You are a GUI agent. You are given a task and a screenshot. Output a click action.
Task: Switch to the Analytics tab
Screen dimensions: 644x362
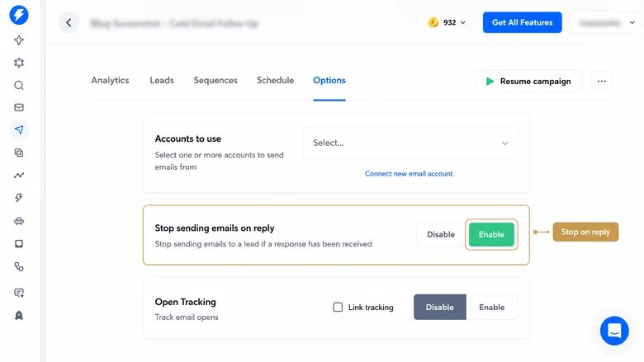(110, 80)
